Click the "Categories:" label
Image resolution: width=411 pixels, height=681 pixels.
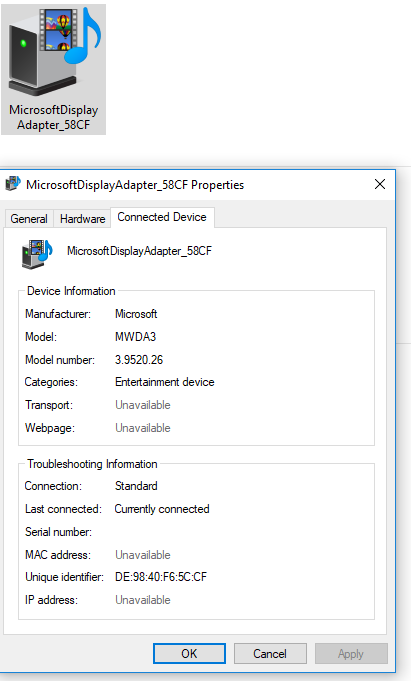pos(51,382)
